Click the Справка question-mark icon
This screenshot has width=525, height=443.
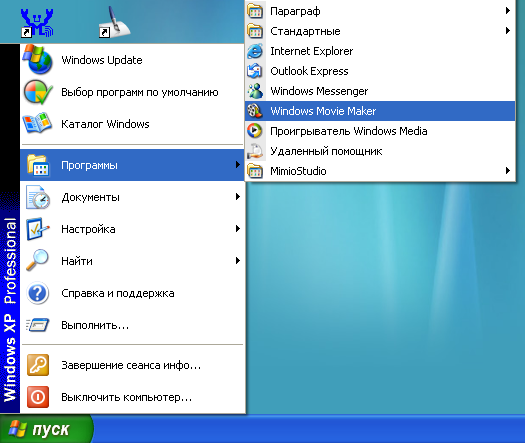[38, 293]
